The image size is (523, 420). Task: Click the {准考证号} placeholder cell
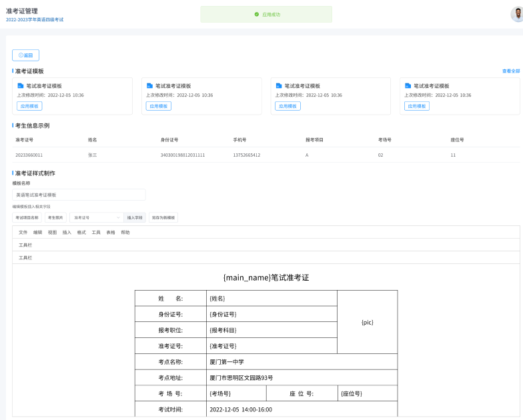(272, 346)
